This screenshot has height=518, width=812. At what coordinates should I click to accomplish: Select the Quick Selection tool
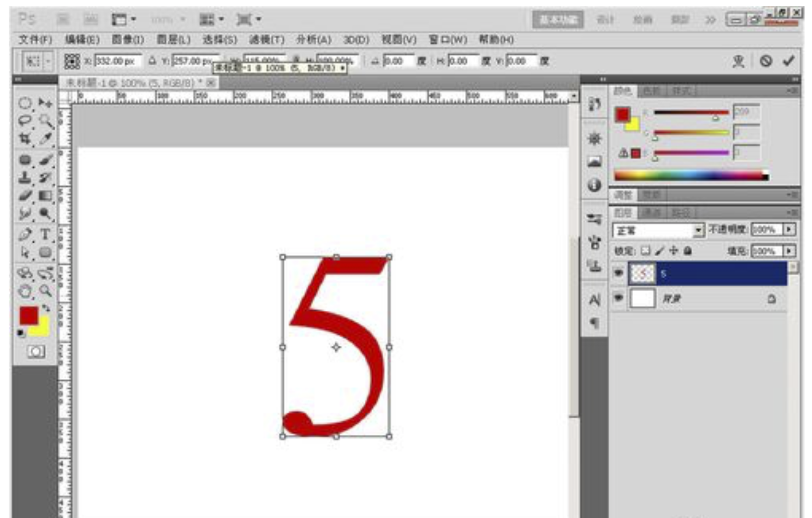(x=45, y=121)
